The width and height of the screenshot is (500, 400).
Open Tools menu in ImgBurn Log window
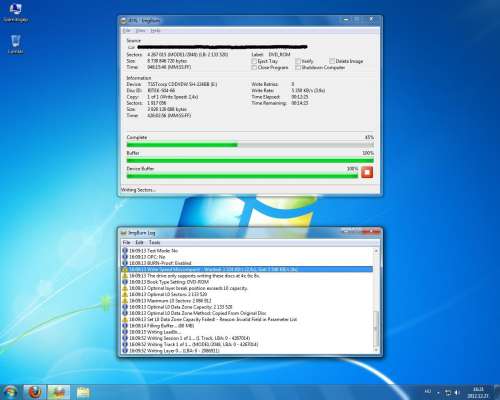[154, 242]
